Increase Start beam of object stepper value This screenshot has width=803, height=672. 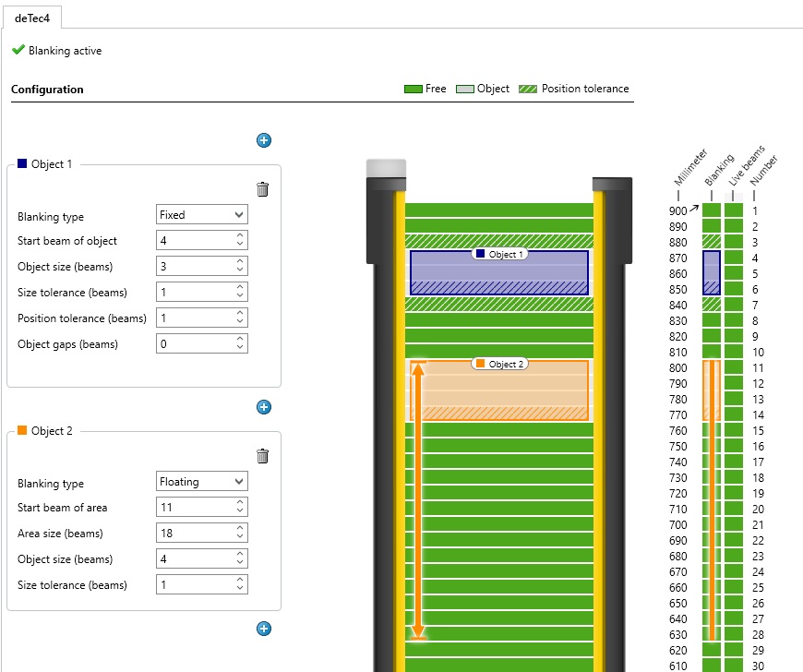(240, 235)
